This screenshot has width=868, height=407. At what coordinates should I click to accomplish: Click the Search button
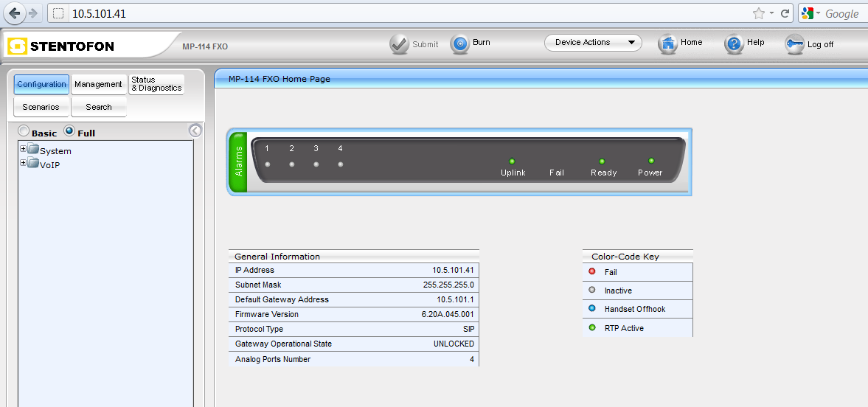99,107
